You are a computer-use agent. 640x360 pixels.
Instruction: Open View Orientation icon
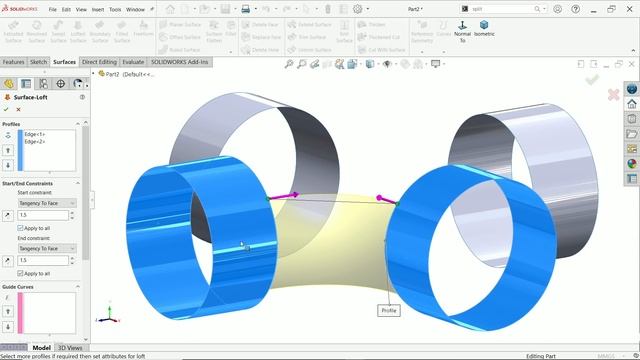pos(352,64)
